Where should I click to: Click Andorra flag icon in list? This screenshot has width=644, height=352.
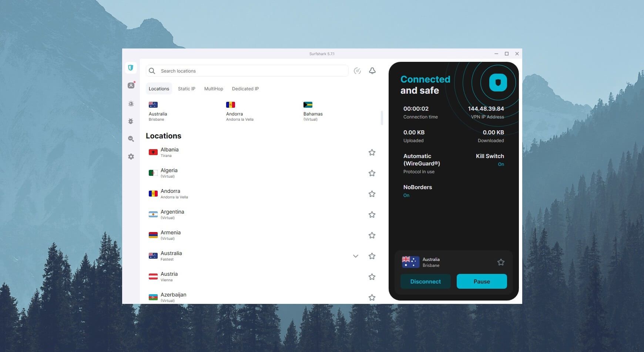point(153,194)
